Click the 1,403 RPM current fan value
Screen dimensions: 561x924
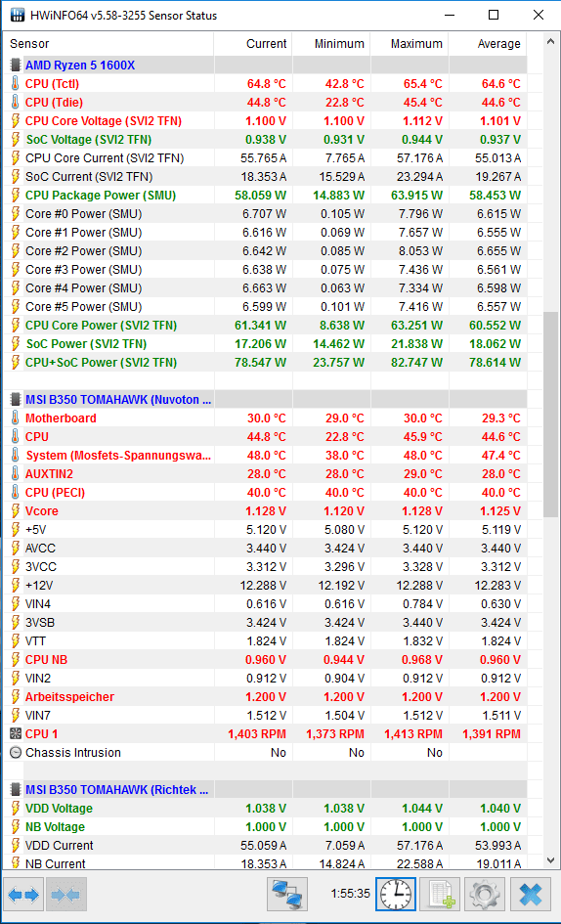click(257, 734)
